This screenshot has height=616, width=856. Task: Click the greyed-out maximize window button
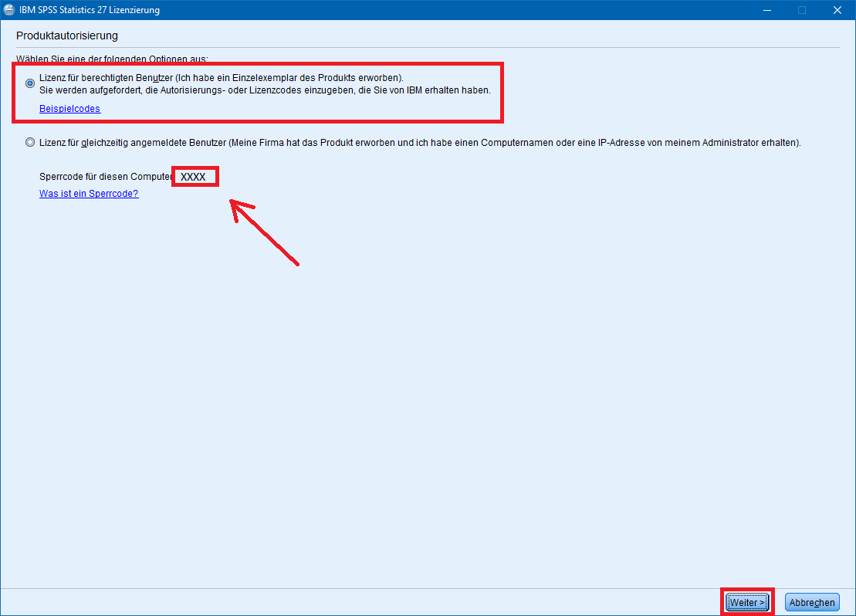coord(802,10)
